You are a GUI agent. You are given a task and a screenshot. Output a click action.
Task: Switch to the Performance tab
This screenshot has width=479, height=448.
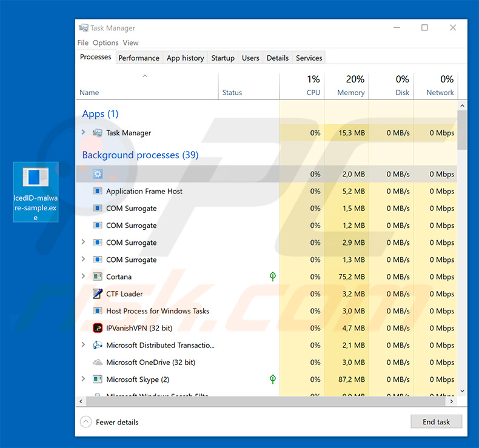(x=139, y=58)
